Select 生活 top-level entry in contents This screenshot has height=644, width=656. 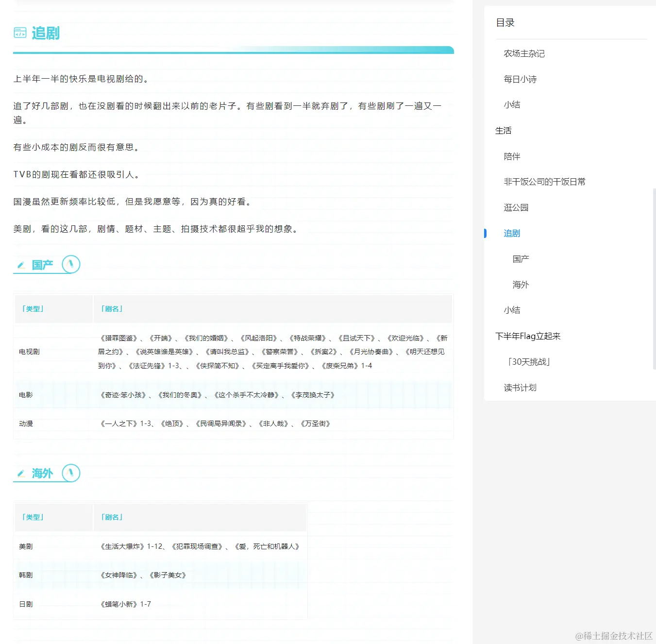(x=503, y=131)
